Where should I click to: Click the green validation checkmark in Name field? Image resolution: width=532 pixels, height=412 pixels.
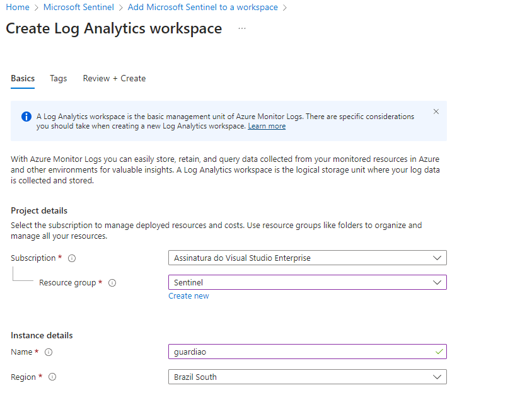(439, 352)
